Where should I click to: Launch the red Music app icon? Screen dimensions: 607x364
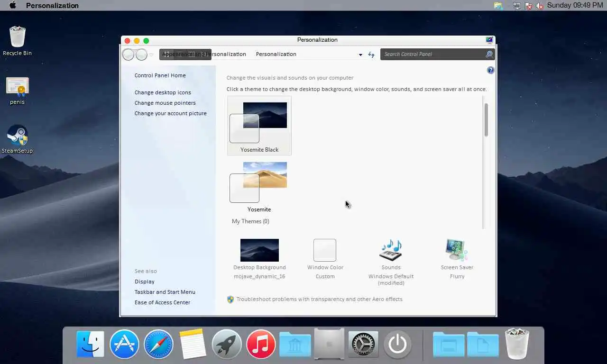pos(261,344)
